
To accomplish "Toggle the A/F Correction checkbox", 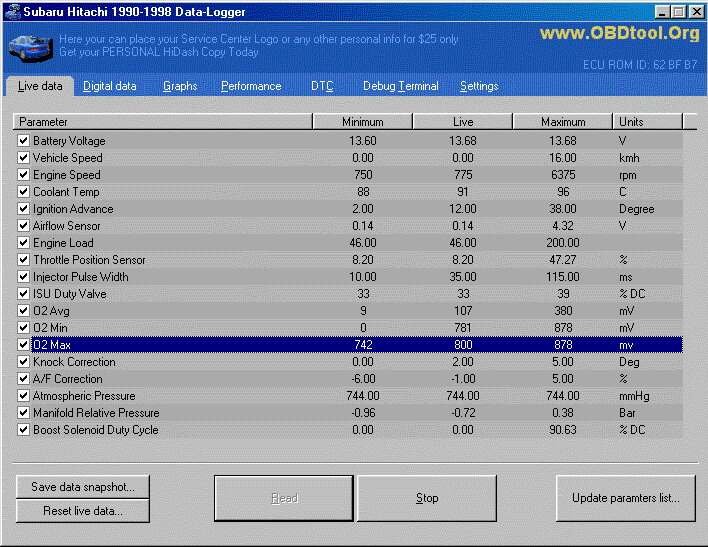I will (23, 379).
